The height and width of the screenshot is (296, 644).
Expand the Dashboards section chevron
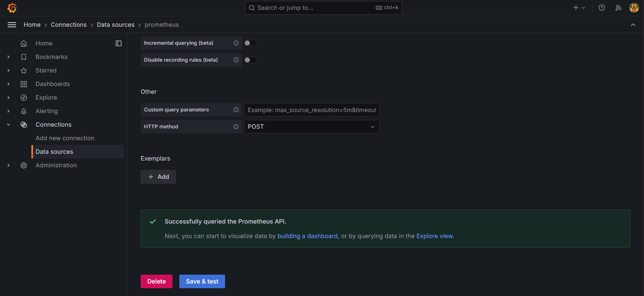tap(8, 84)
